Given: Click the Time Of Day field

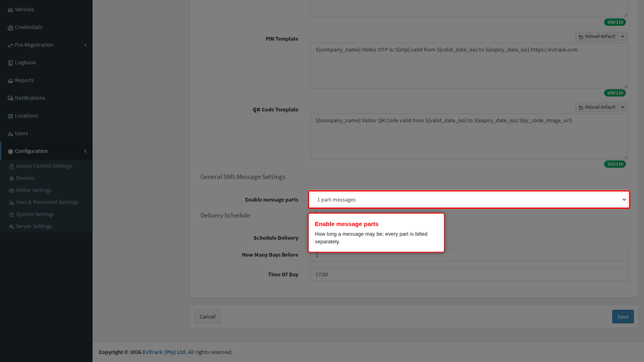Looking at the screenshot, I should coord(469,274).
